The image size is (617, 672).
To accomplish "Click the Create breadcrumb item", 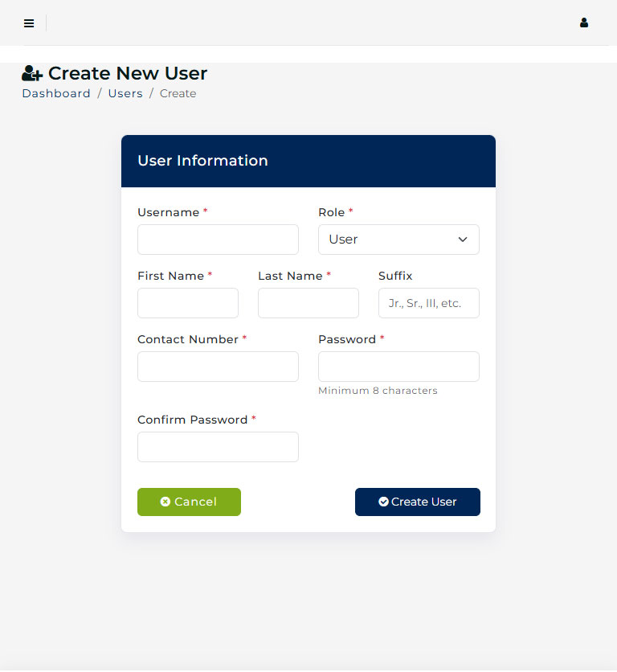I will pos(178,93).
